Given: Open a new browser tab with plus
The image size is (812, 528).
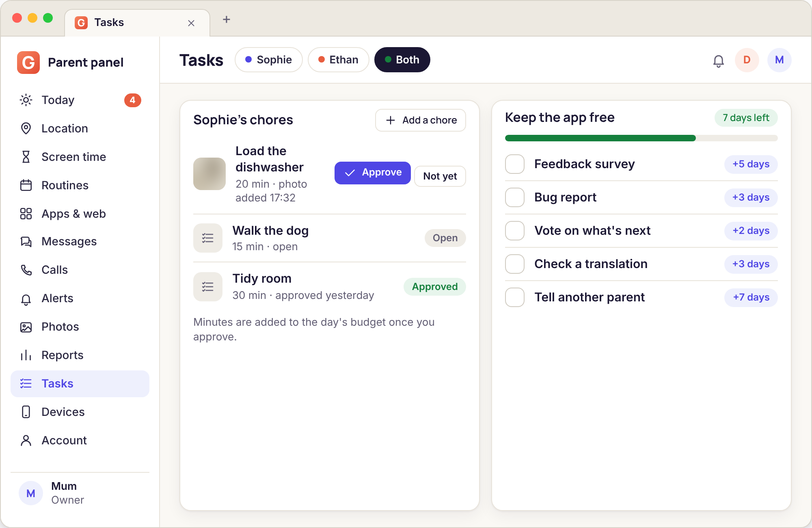Looking at the screenshot, I should point(227,19).
